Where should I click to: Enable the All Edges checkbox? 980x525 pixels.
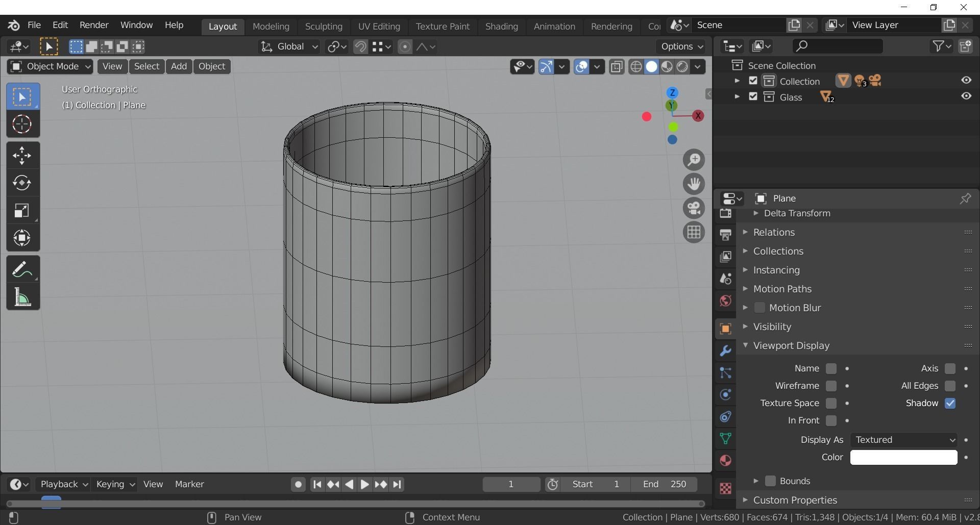pos(950,386)
